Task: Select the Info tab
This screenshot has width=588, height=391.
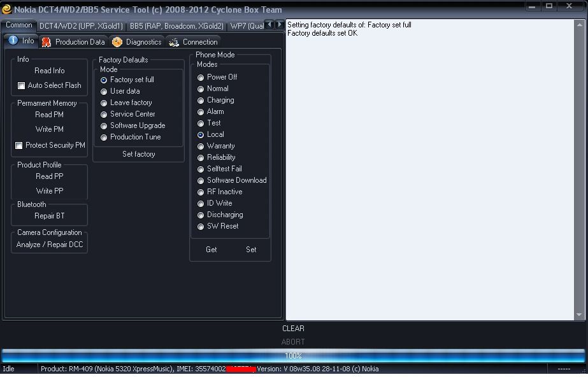Action: pos(21,41)
